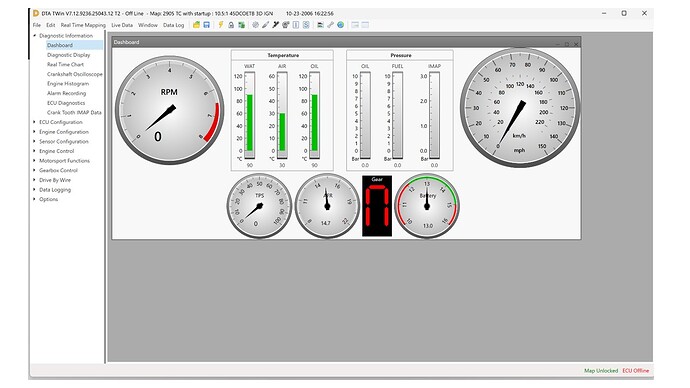690x388 pixels.
Task: Open Real Time Chart tree item
Action: pyautogui.click(x=65, y=64)
